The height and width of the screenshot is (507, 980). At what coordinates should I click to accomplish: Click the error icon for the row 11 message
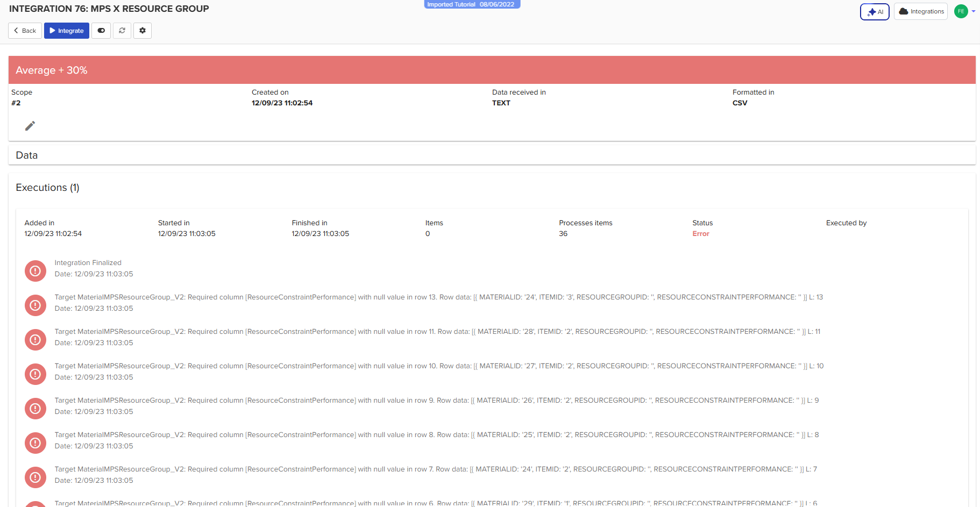pyautogui.click(x=35, y=340)
